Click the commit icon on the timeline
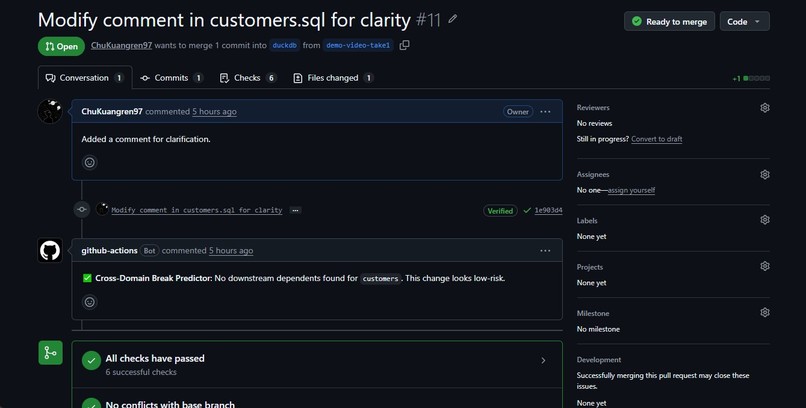 82,209
